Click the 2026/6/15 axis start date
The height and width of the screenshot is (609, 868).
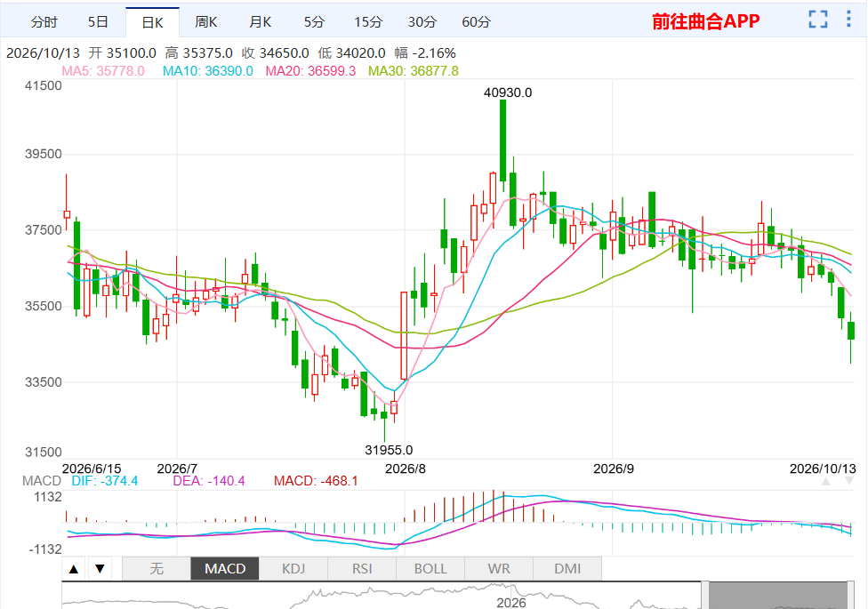[92, 469]
